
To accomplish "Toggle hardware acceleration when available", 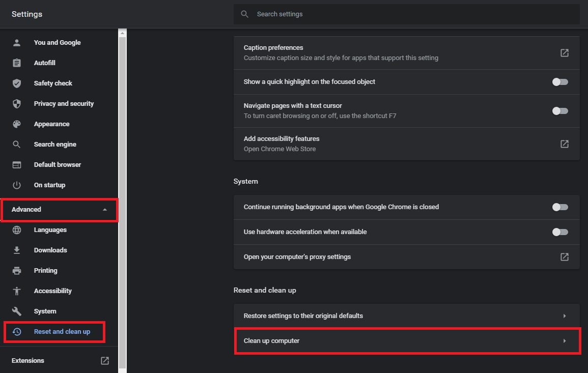I will (560, 232).
